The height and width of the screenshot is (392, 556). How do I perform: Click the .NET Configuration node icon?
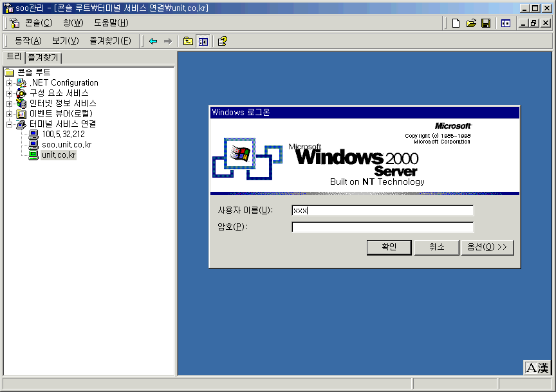(x=21, y=83)
